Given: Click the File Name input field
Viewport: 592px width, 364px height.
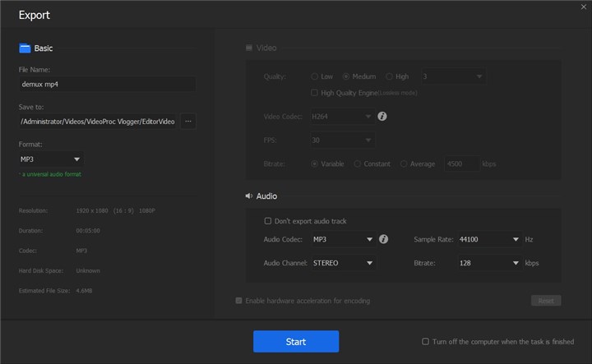Looking at the screenshot, I should [x=107, y=84].
